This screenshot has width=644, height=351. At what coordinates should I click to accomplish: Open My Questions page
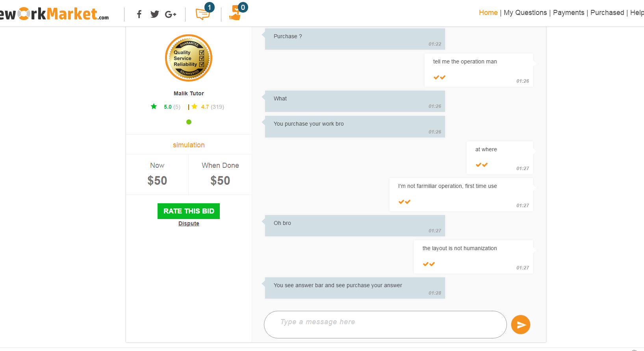525,13
